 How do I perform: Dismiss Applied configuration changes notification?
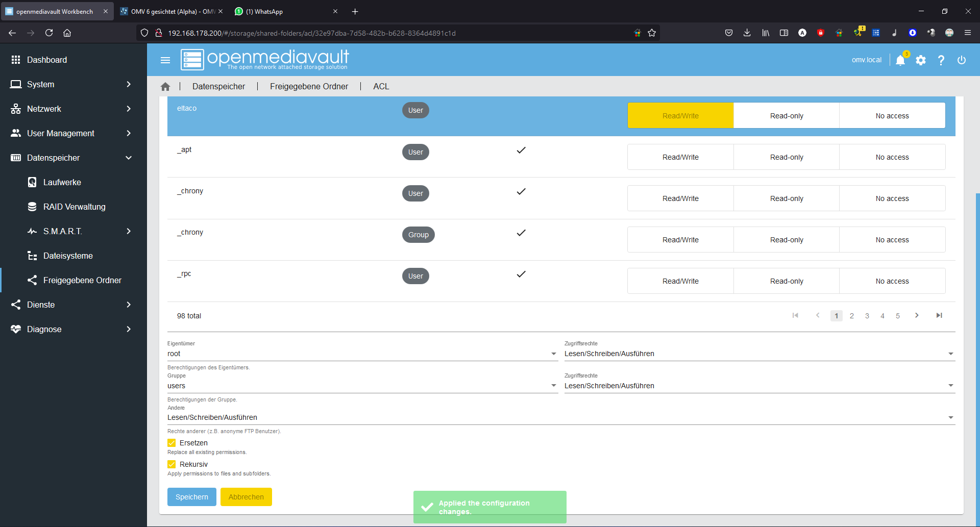click(490, 507)
